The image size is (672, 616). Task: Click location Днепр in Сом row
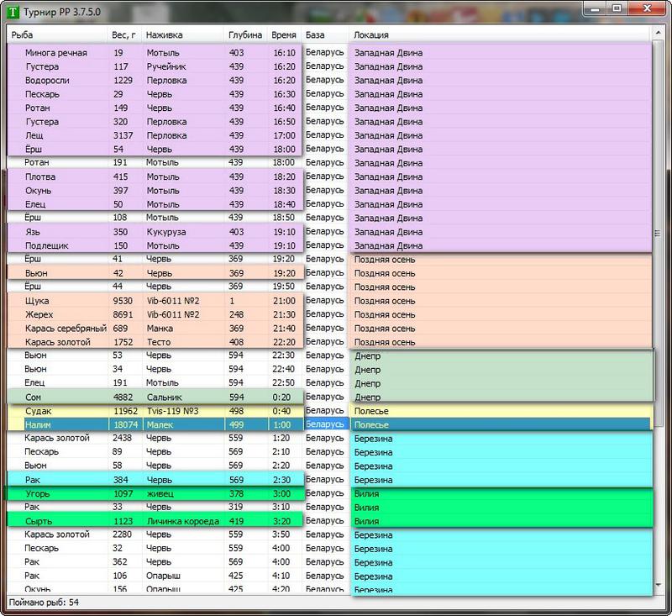(x=368, y=398)
